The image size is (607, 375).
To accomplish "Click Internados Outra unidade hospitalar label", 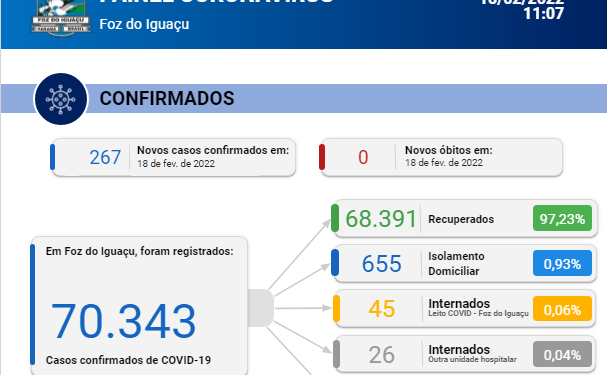I will point(472,354).
